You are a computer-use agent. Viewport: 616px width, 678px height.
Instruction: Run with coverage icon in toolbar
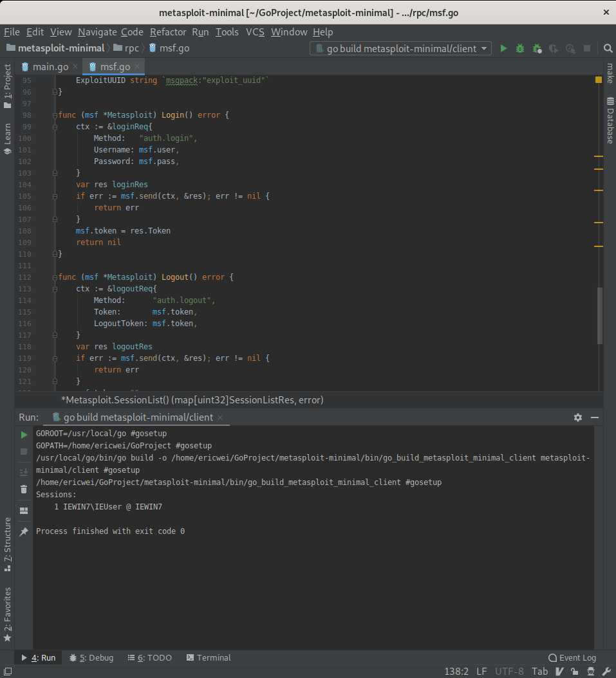[x=537, y=48]
